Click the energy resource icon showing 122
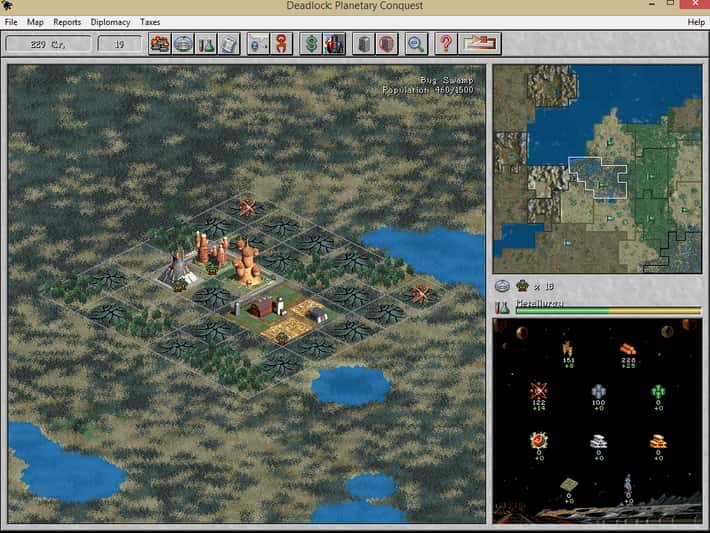The image size is (710, 533). tap(538, 390)
